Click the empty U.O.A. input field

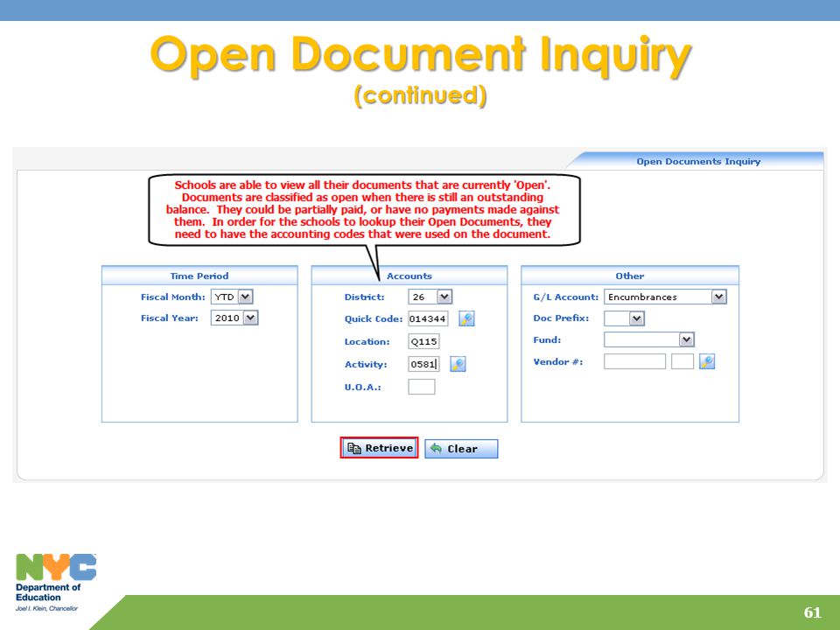[x=422, y=387]
